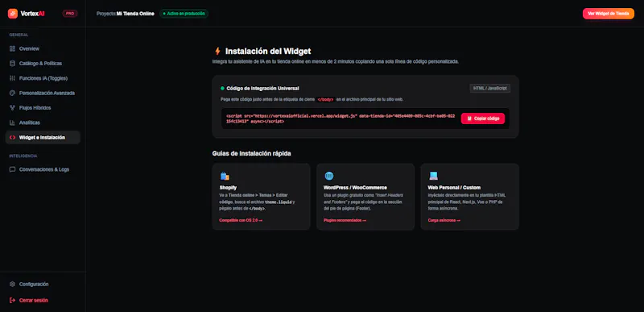Click the Flujos Híbridos branch icon

click(12, 108)
